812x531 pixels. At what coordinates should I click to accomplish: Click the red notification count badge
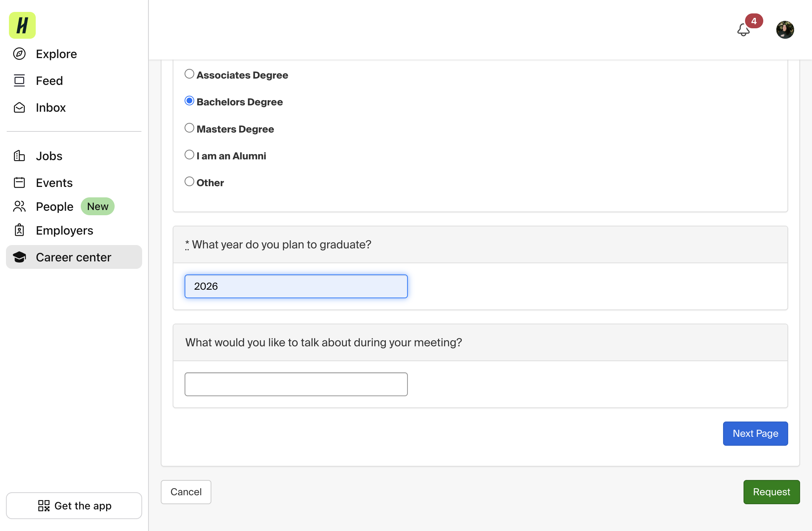[754, 21]
